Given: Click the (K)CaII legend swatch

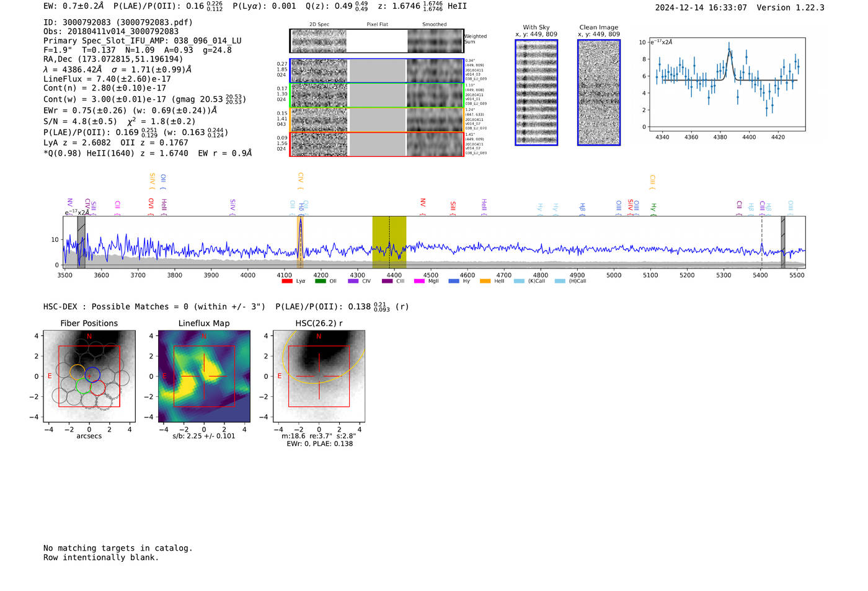Looking at the screenshot, I should click(x=519, y=281).
